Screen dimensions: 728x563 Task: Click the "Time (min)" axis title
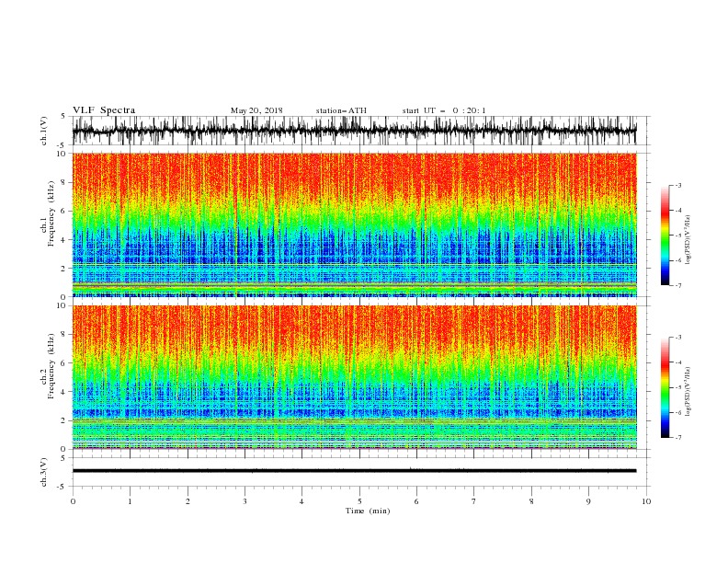tap(368, 511)
